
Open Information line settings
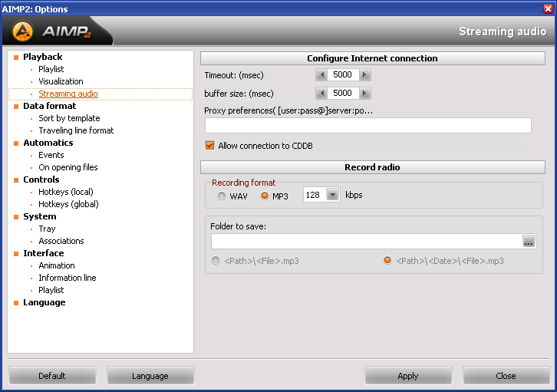coord(68,278)
